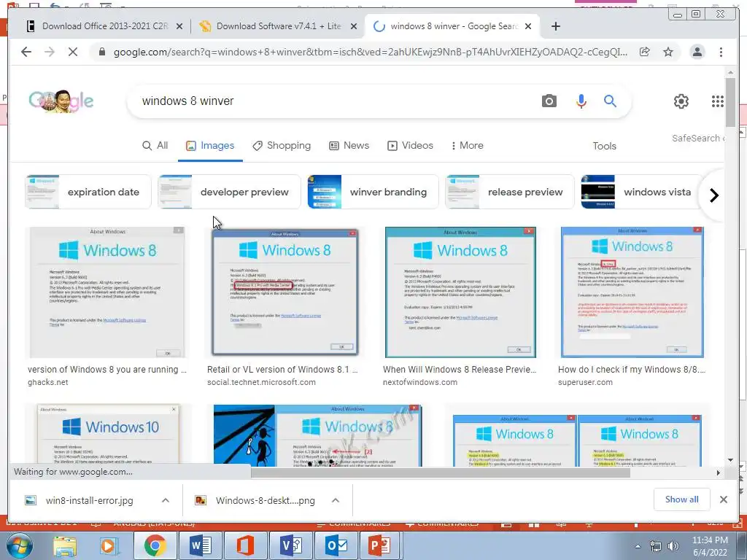Image resolution: width=747 pixels, height=560 pixels.
Task: Show all downloads
Action: coord(682,499)
